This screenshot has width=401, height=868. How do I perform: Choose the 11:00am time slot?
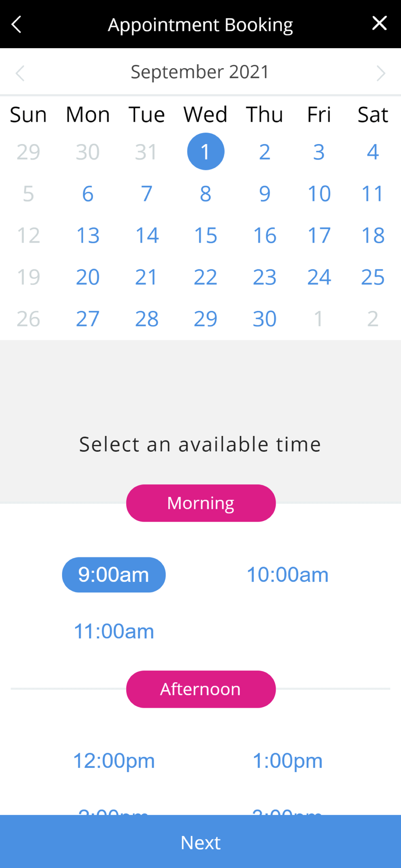(x=114, y=631)
